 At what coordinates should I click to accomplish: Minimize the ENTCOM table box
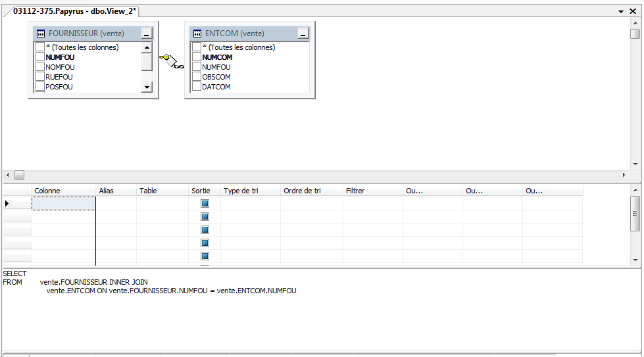303,34
